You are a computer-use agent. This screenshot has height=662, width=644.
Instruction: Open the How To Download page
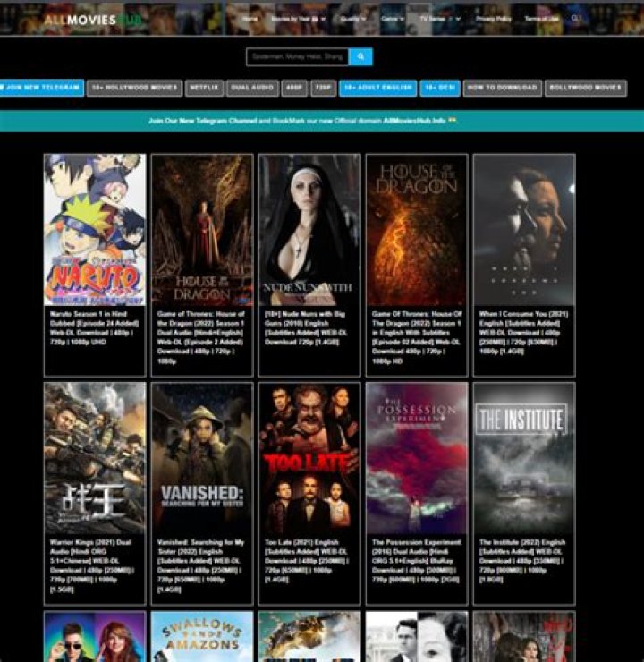pyautogui.click(x=503, y=88)
